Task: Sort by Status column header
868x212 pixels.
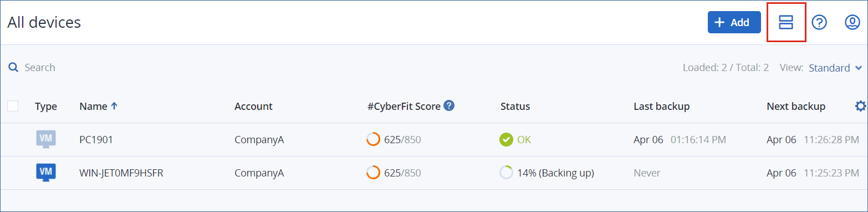Action: point(515,106)
